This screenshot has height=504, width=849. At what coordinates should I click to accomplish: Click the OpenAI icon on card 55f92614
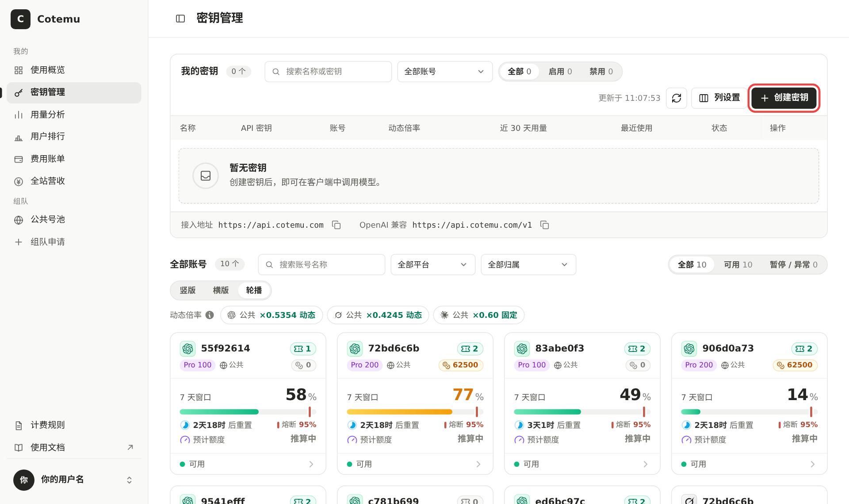click(187, 349)
